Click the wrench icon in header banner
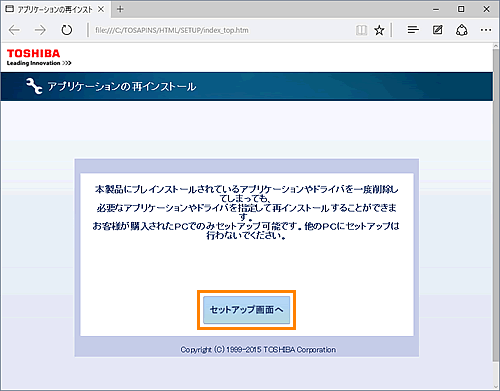Screen dimensions: 500x391 pyautogui.click(x=34, y=86)
